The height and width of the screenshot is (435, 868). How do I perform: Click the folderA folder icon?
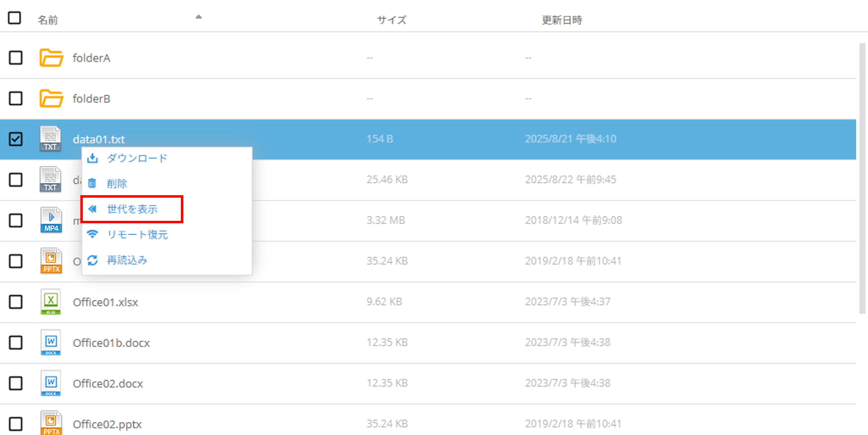coord(51,58)
